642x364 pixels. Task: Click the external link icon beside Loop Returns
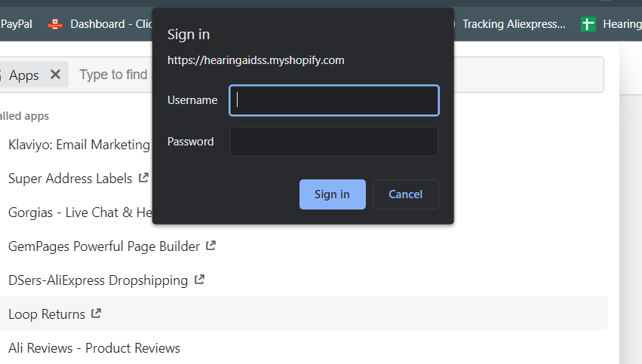97,314
